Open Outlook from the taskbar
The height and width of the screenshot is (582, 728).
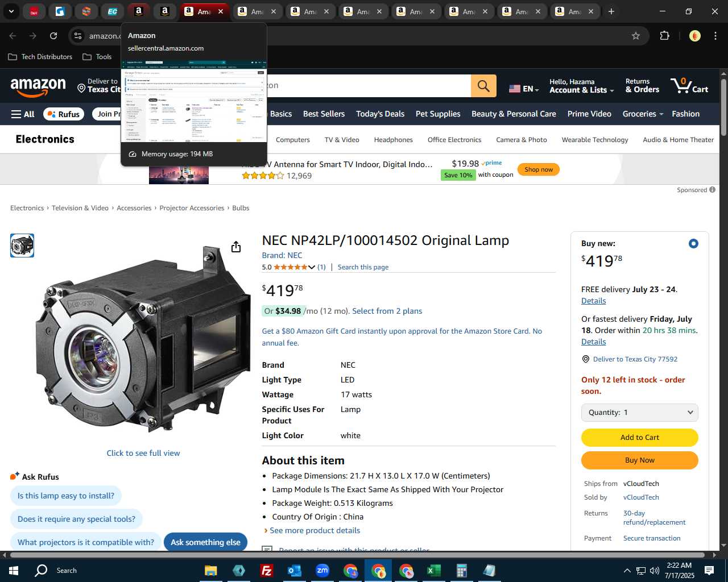294,570
